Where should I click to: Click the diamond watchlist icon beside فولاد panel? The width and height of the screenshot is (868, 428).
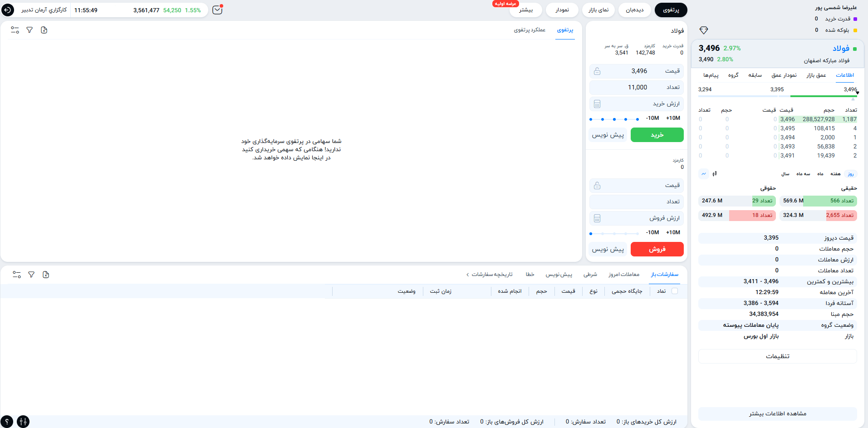(x=704, y=30)
